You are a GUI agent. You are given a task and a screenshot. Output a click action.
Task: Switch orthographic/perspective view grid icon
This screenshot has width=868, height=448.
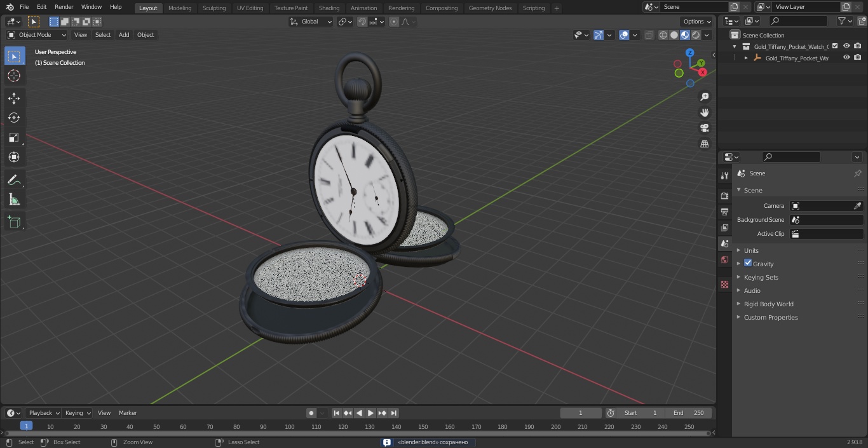point(704,144)
